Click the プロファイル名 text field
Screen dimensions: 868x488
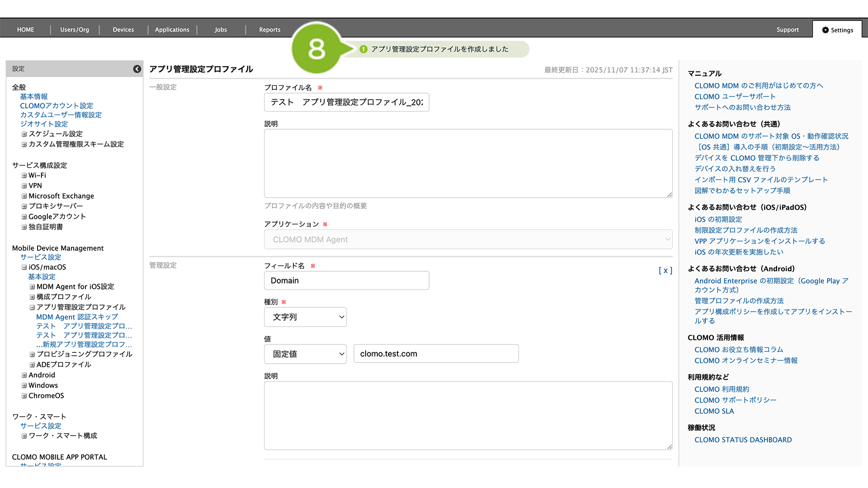pyautogui.click(x=346, y=102)
